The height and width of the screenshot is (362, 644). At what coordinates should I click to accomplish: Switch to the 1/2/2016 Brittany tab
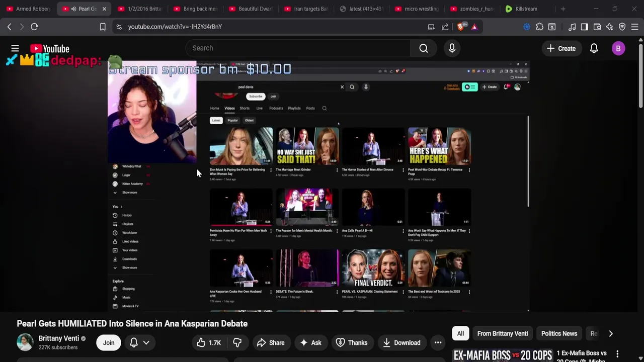(140, 9)
